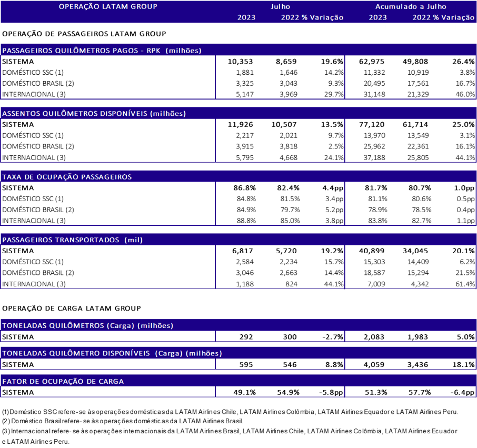Image resolution: width=477 pixels, height=448 pixels.
Task: Select empty Julho cell under Fator de Ocupação
Action: tap(280, 391)
